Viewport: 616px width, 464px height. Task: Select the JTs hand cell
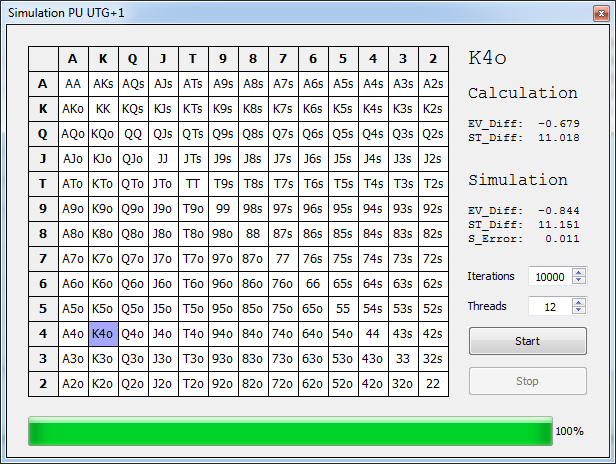pyautogui.click(x=193, y=159)
